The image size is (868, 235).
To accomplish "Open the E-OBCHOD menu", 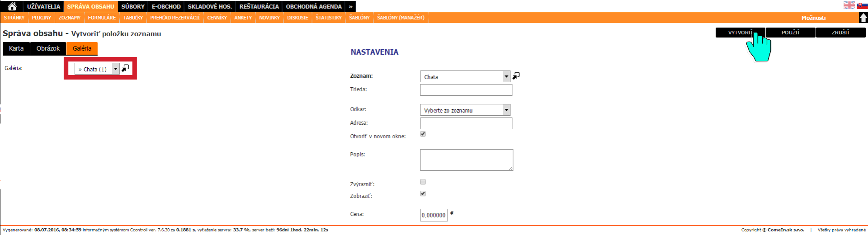I will 166,6.
